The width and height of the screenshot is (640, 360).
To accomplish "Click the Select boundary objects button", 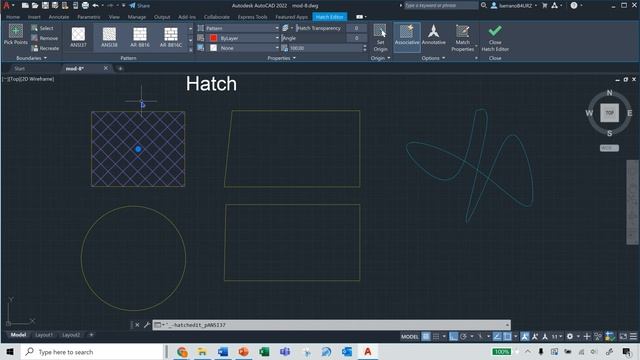I will tap(42, 28).
